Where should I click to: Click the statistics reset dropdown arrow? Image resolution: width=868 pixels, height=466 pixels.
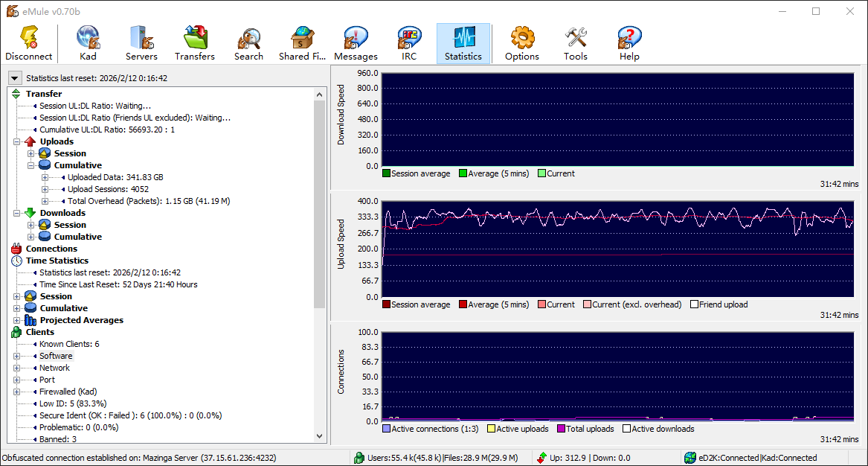point(15,78)
